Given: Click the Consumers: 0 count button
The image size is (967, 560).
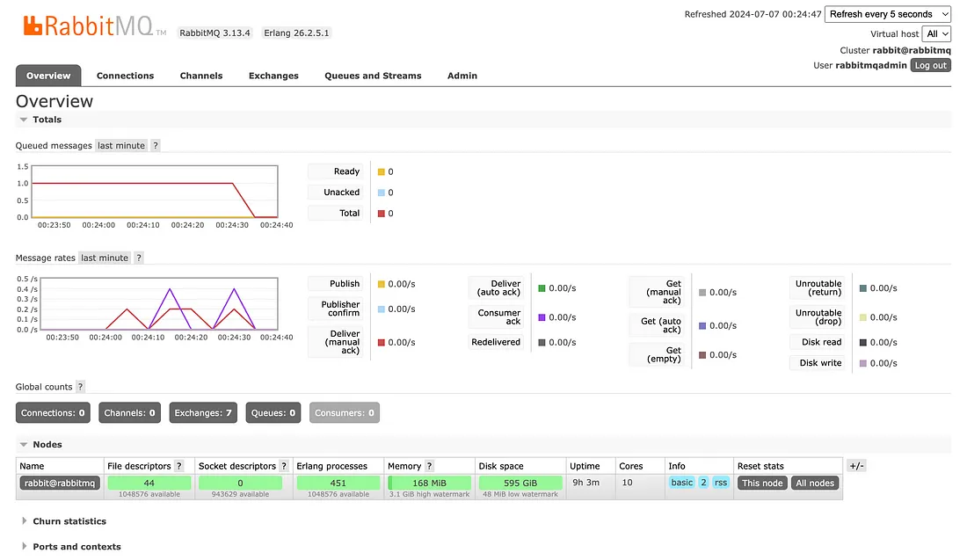Looking at the screenshot, I should tap(344, 413).
